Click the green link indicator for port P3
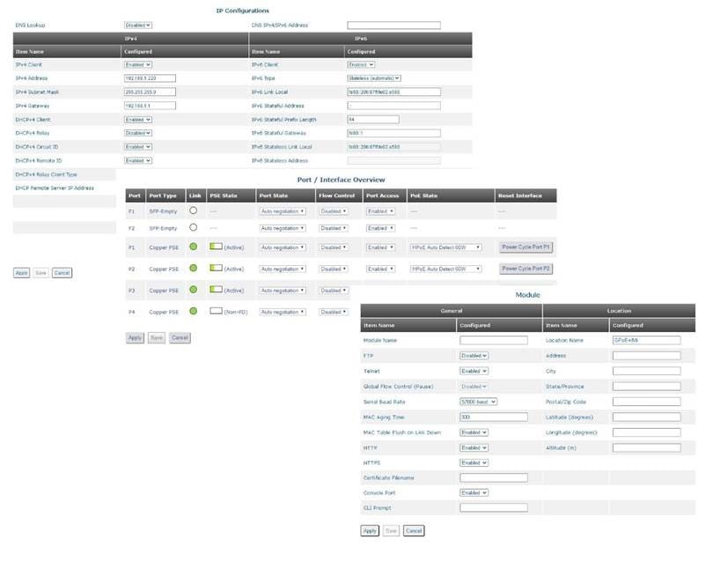 pos(193,290)
